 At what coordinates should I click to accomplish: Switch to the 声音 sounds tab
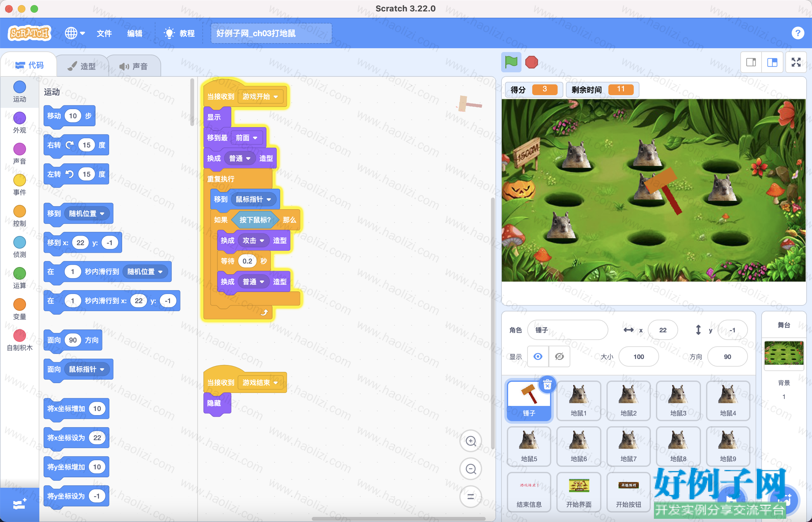tap(134, 66)
